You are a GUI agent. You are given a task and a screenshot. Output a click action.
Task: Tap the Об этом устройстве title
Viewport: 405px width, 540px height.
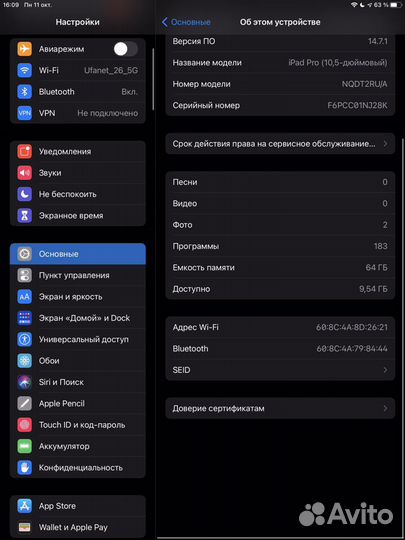(x=280, y=22)
